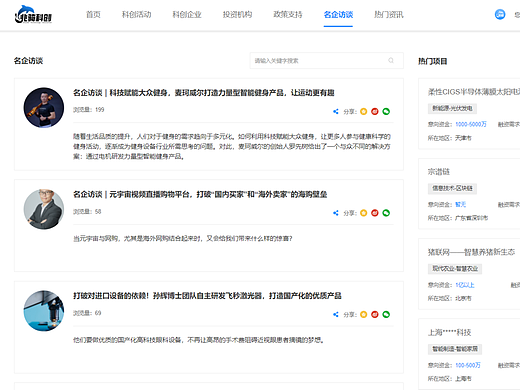The height and width of the screenshot is (390, 520).
Task: Click the 1亿以上 funding amount
Action: pos(465,285)
